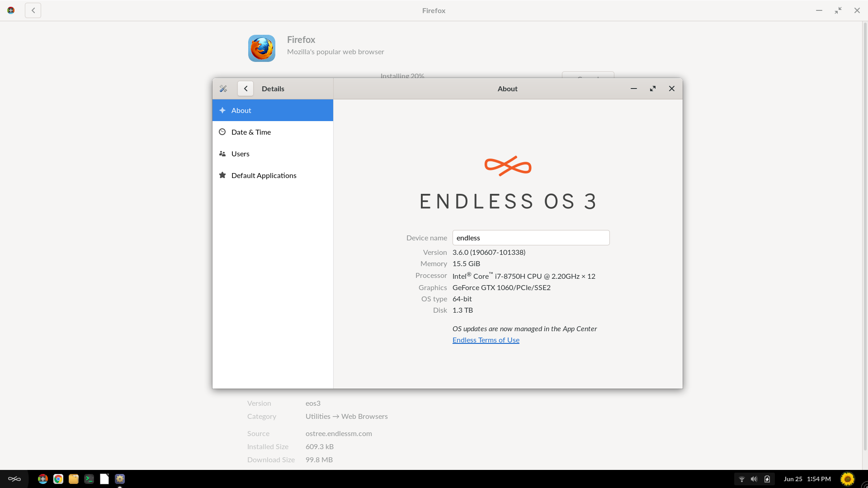Click the Firefox app icon in App Center
The image size is (868, 488).
click(x=261, y=48)
